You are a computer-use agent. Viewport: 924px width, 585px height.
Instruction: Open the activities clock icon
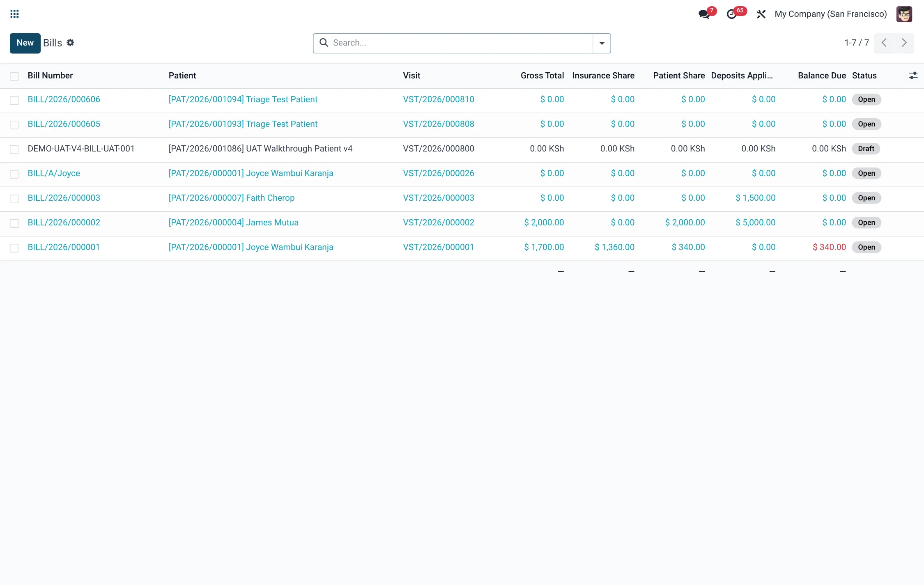[731, 14]
